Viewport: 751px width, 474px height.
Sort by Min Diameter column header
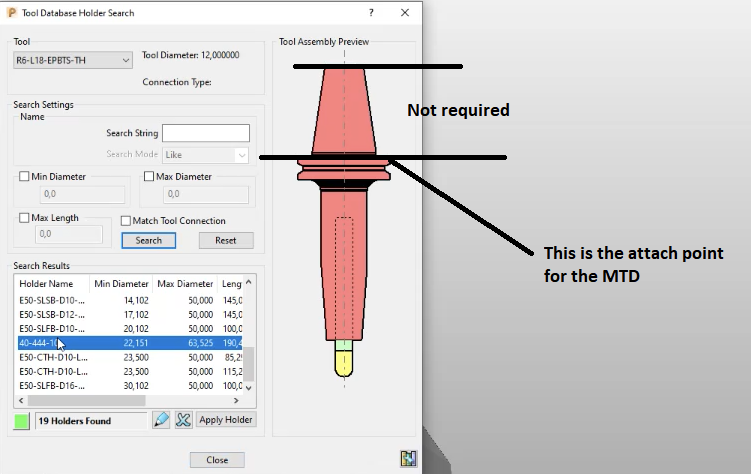121,283
